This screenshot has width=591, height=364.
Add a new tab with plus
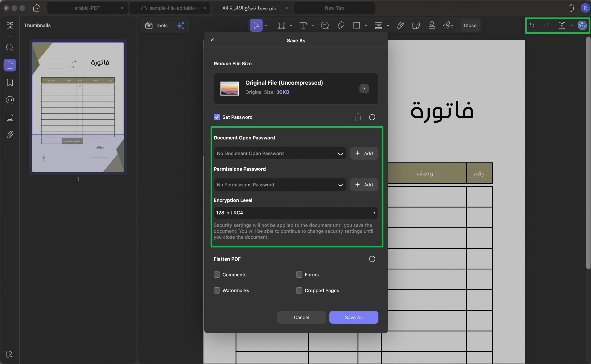[382, 8]
